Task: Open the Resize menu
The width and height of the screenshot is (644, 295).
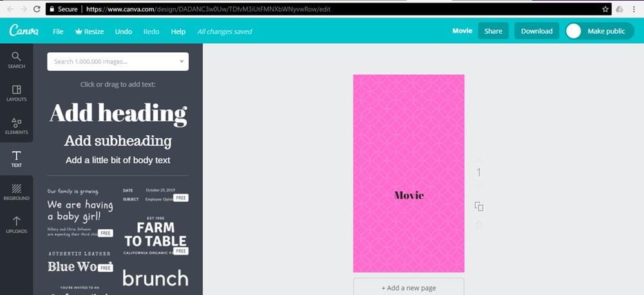Action: 90,31
